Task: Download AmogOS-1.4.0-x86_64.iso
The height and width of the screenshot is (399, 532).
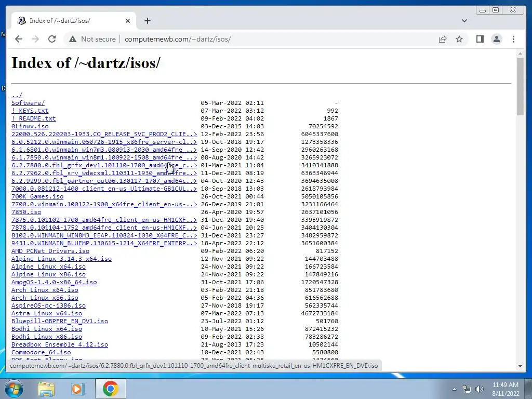Action: [x=54, y=282]
